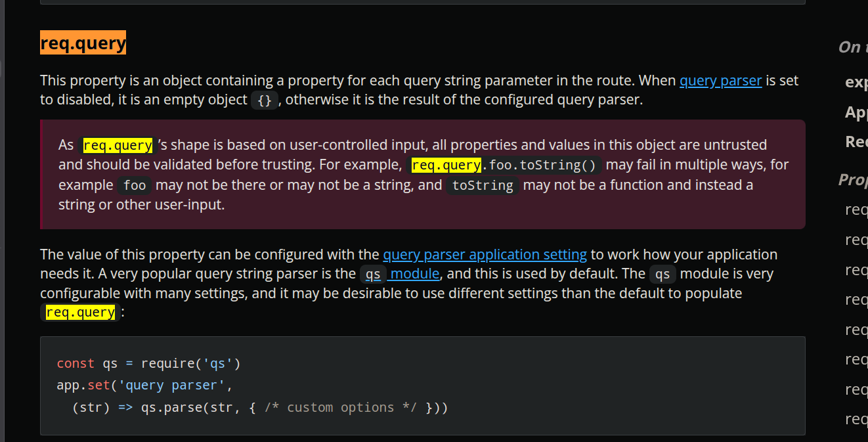Select the highlighted req.query text inside the warning
The width and height of the screenshot is (868, 442).
point(118,144)
